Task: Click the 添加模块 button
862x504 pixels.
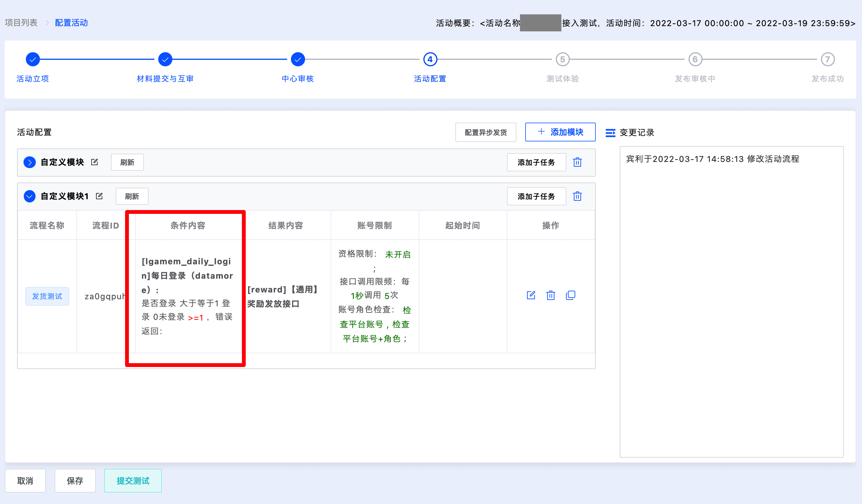Action: tap(560, 132)
